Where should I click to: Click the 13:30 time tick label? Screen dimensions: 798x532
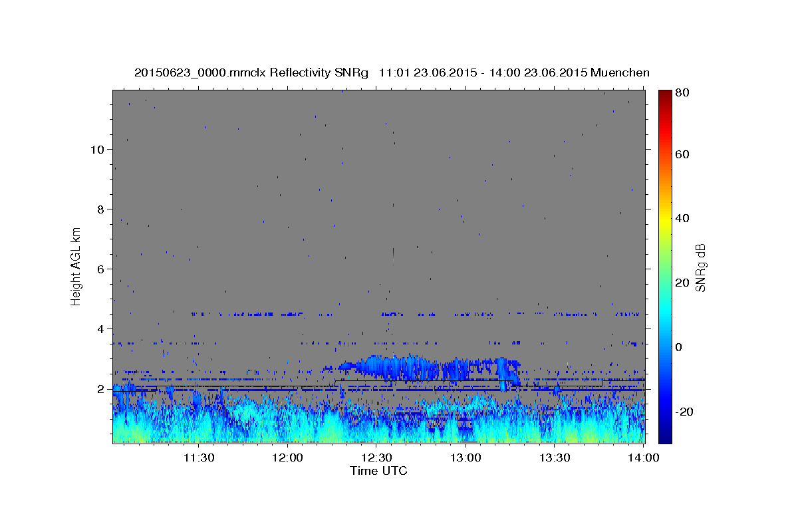coord(555,458)
